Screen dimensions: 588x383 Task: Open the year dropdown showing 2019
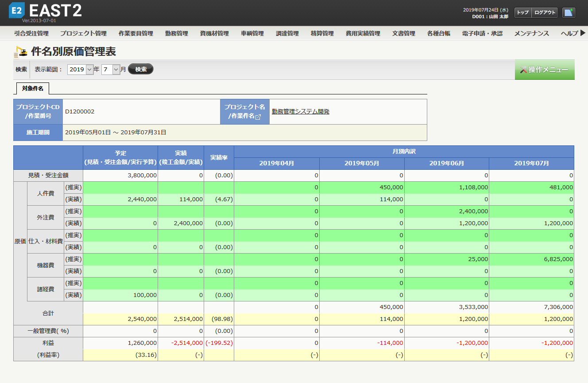point(81,69)
